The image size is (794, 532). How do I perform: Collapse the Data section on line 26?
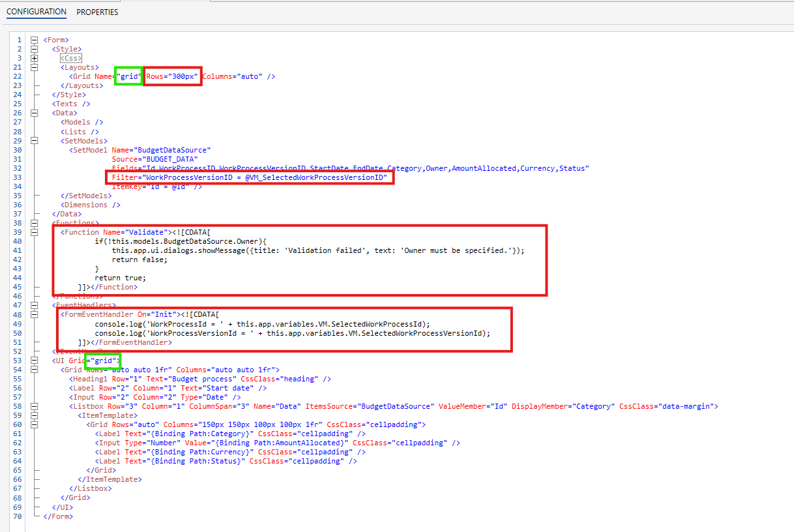pos(35,113)
